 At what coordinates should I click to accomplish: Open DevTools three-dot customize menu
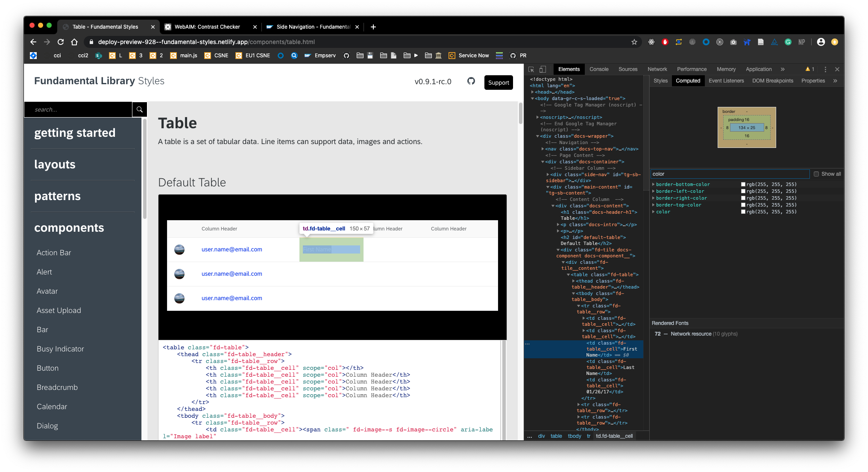pos(825,69)
